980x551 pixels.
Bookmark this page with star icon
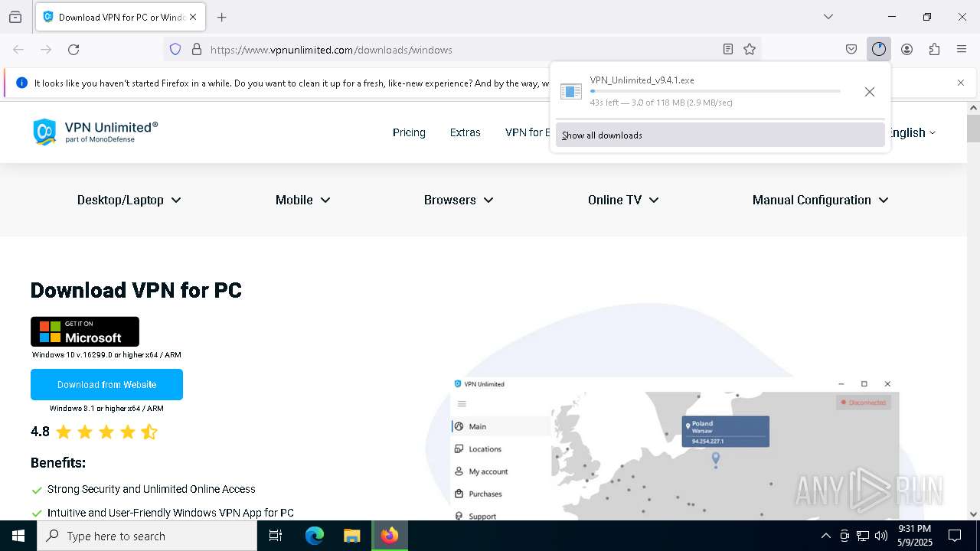point(750,50)
